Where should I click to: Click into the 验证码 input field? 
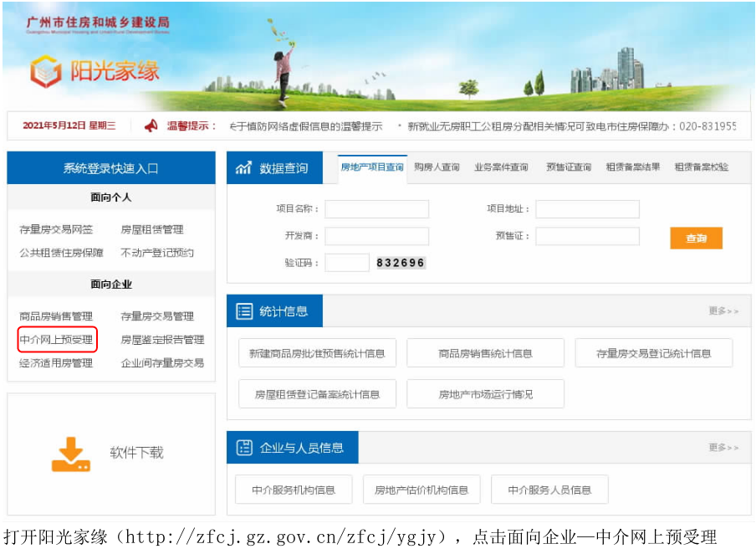coord(347,263)
